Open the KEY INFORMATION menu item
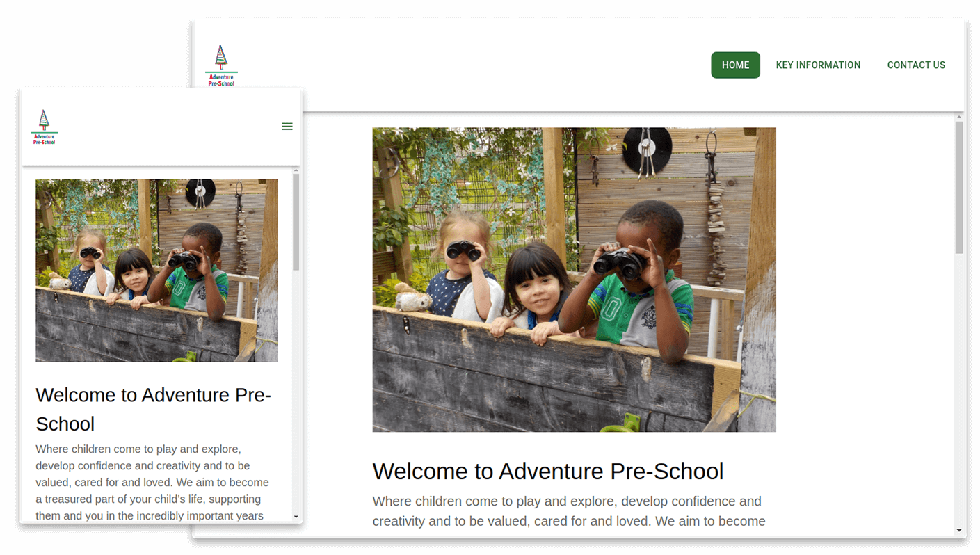 click(818, 65)
